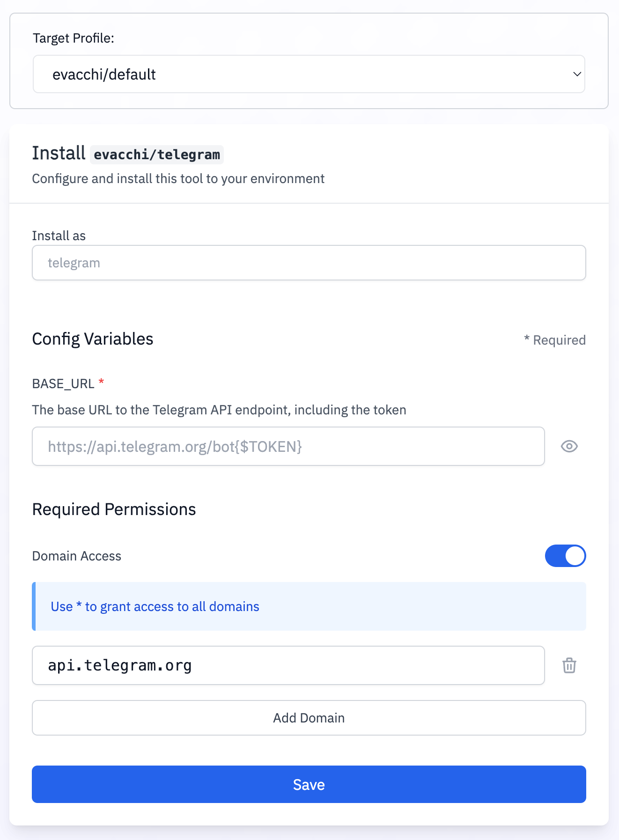
Task: Reveal the hidden BASE_URL value with the eye icon
Action: point(569,446)
